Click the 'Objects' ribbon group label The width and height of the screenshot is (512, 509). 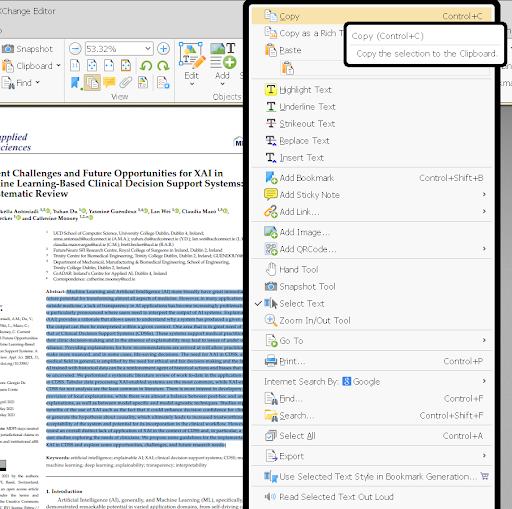pyautogui.click(x=227, y=97)
